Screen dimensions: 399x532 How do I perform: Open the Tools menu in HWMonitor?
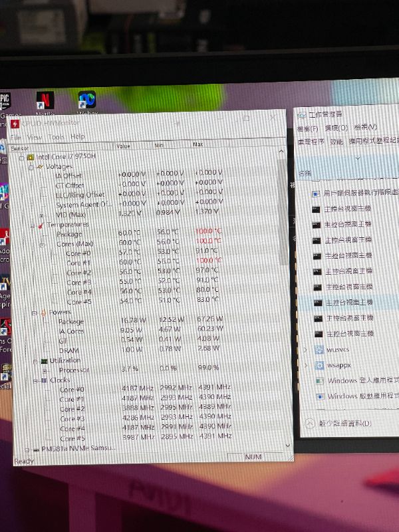point(56,137)
